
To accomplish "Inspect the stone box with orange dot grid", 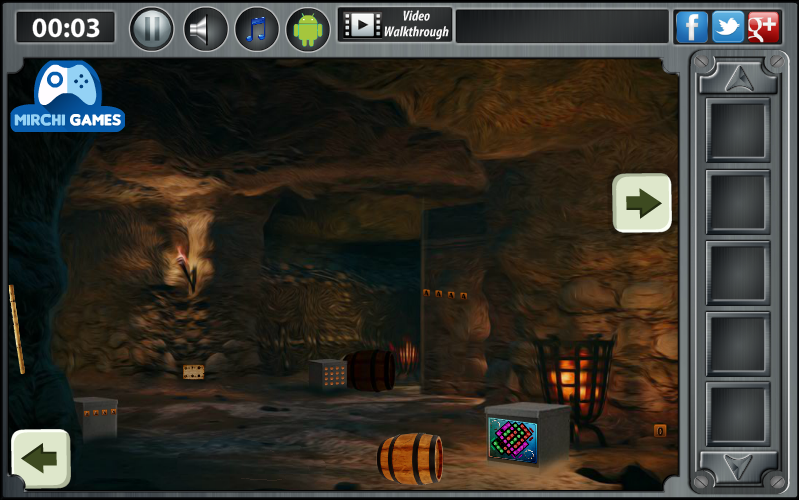I will point(328,375).
